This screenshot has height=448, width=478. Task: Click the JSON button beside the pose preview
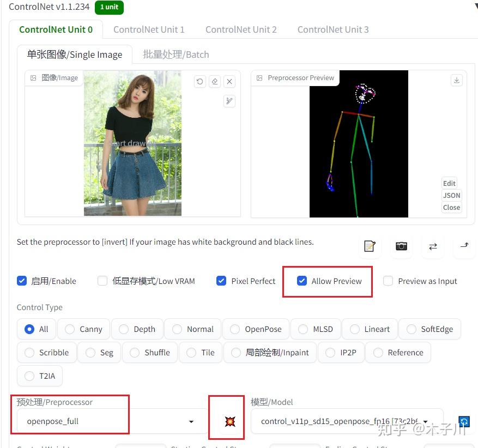(x=451, y=195)
